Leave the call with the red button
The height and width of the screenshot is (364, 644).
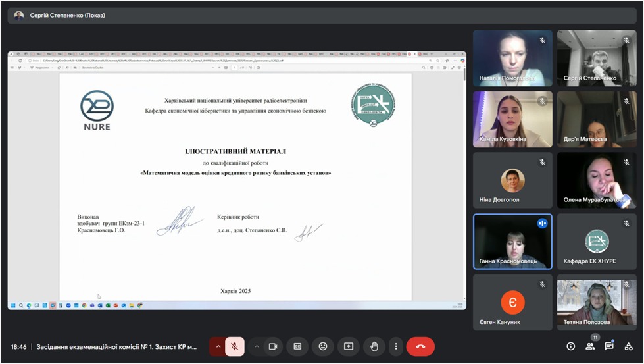(420, 346)
